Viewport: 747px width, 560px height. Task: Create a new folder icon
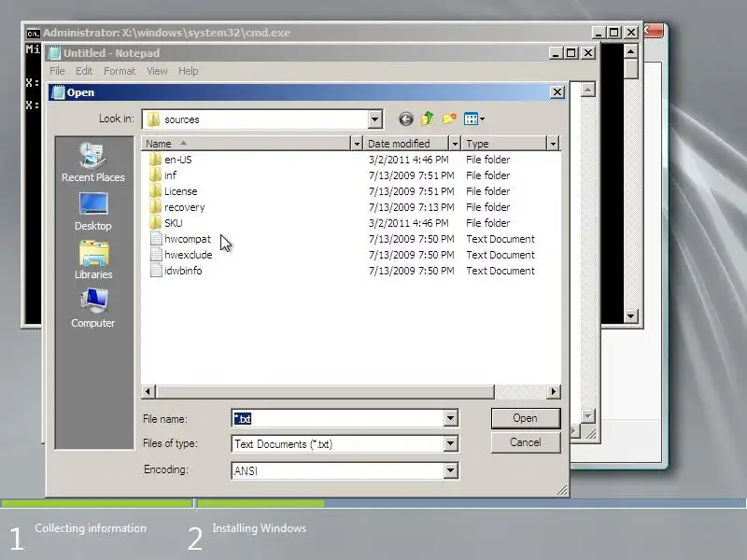pyautogui.click(x=449, y=119)
